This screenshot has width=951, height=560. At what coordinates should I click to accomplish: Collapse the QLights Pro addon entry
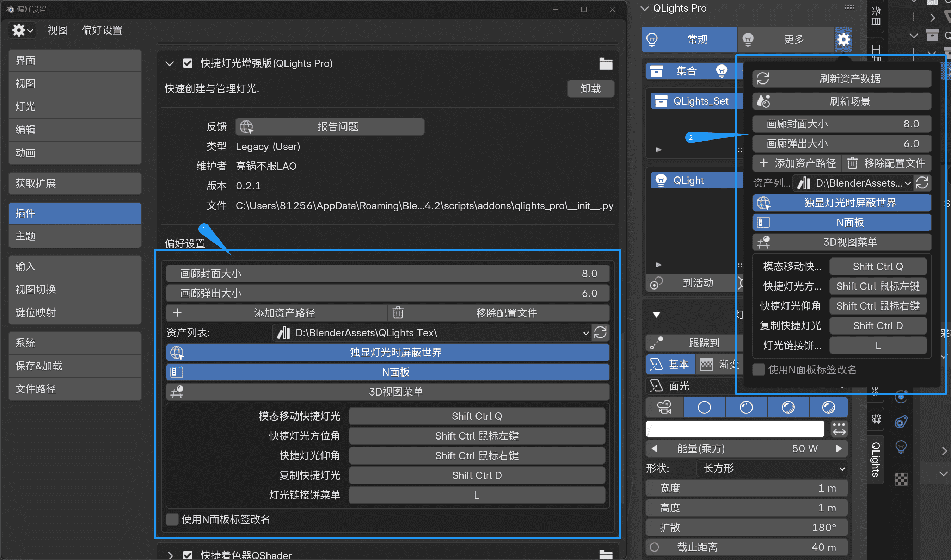170,63
